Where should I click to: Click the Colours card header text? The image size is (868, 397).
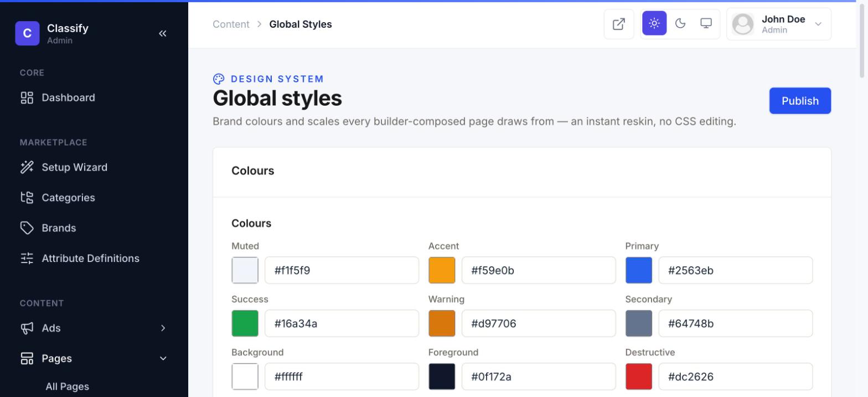pos(253,171)
